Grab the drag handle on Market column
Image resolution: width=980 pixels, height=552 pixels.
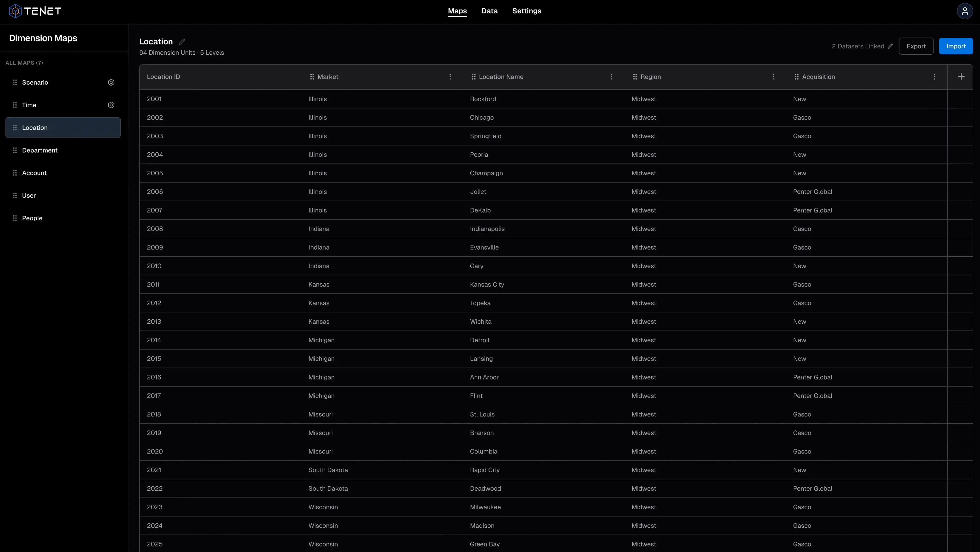point(312,76)
